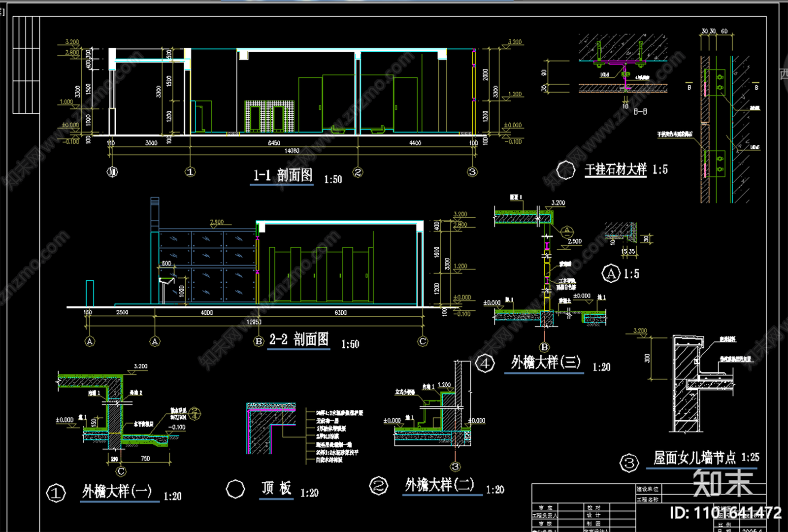788x532 pixels.
Task: Click the 4400 dimension in 1-1 section
Action: click(x=415, y=143)
